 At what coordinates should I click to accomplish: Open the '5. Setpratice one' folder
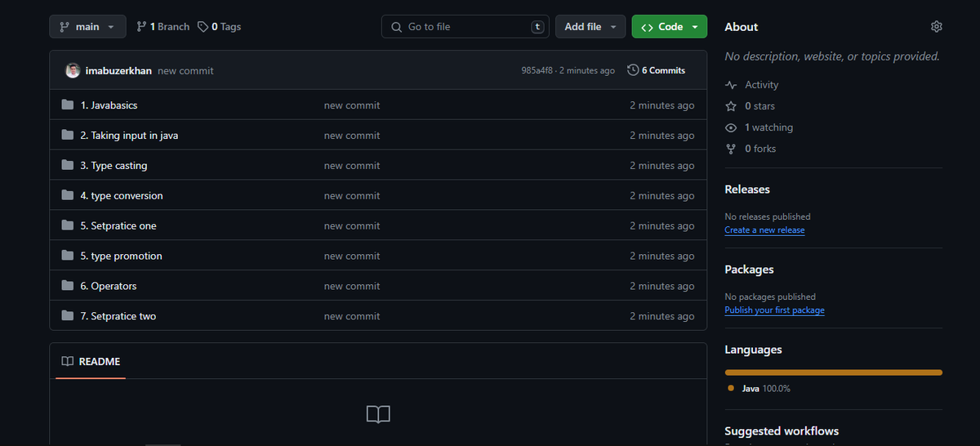click(118, 226)
